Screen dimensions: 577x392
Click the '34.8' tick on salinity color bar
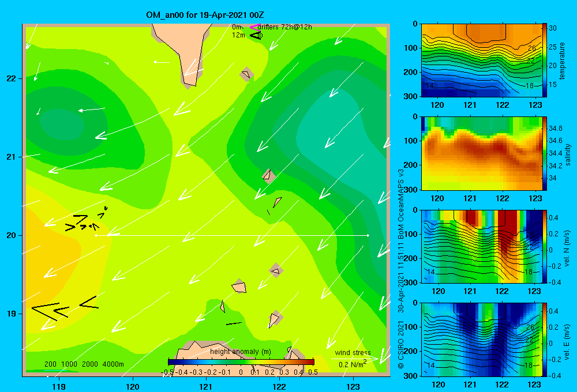pos(556,129)
